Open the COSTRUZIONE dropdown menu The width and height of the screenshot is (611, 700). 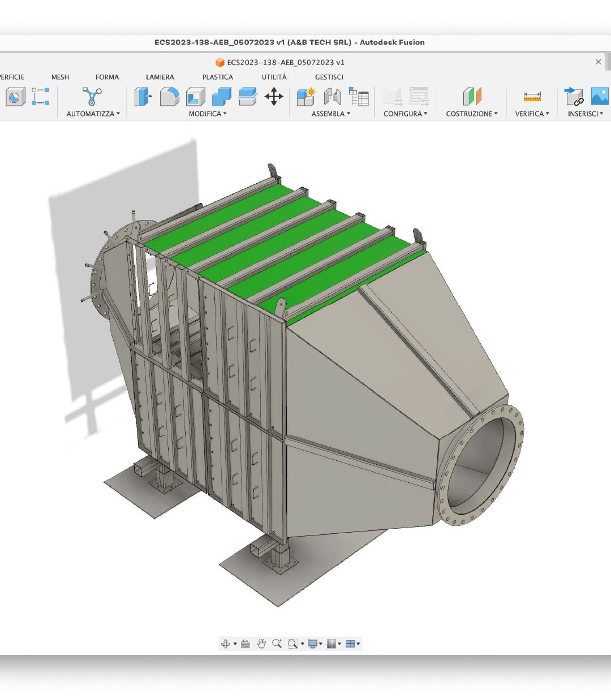[x=472, y=114]
